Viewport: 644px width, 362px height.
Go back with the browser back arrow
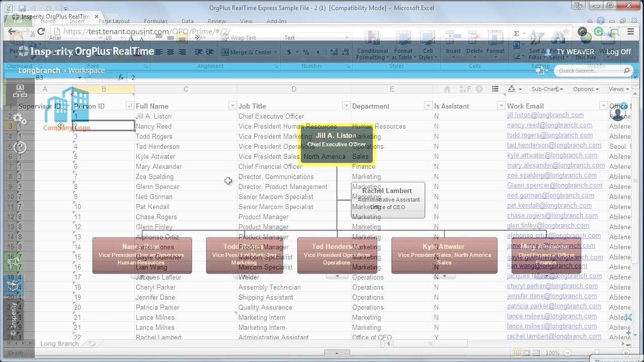(12, 31)
